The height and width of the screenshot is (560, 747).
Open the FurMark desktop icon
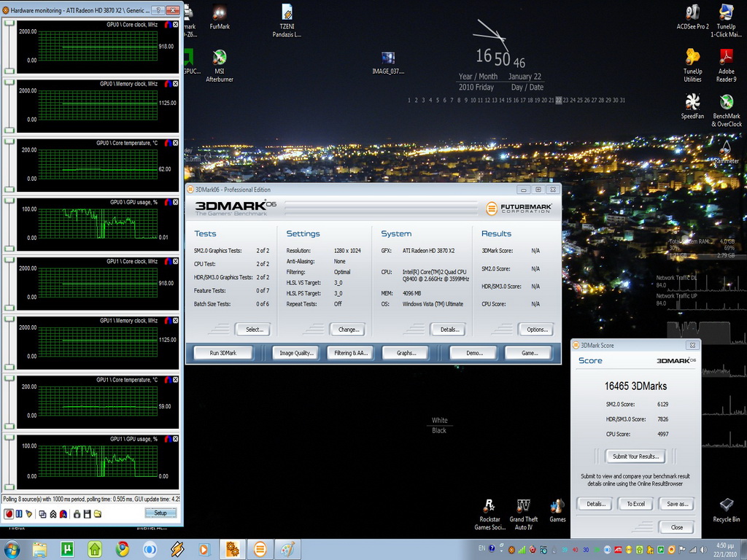coord(220,17)
